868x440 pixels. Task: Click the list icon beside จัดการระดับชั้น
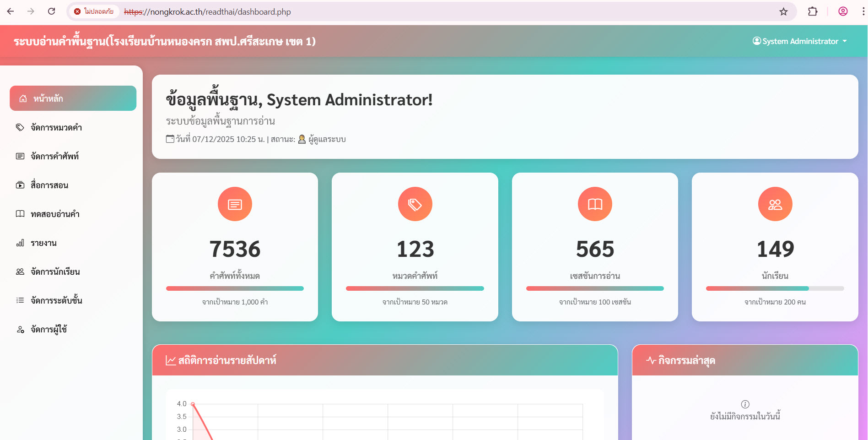[20, 300]
